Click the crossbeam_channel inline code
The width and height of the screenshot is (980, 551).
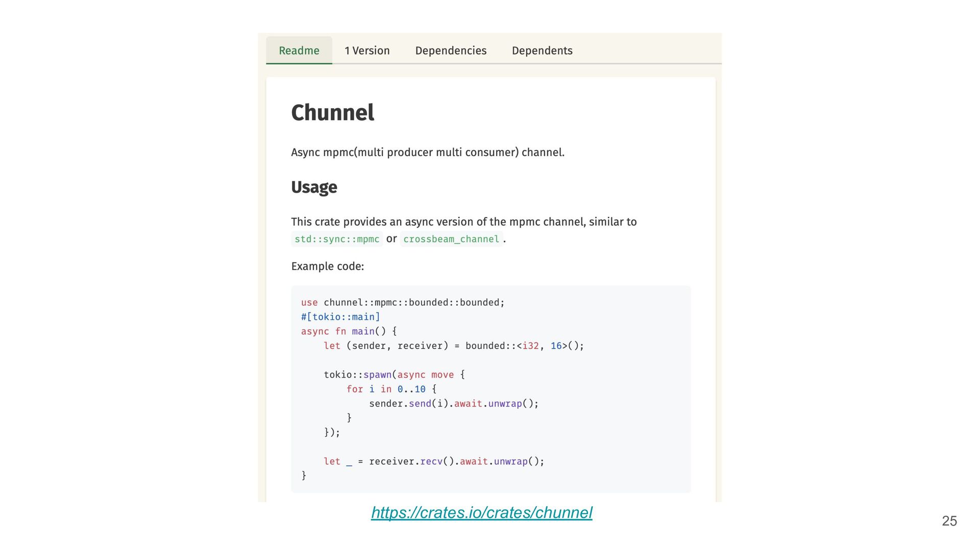451,239
